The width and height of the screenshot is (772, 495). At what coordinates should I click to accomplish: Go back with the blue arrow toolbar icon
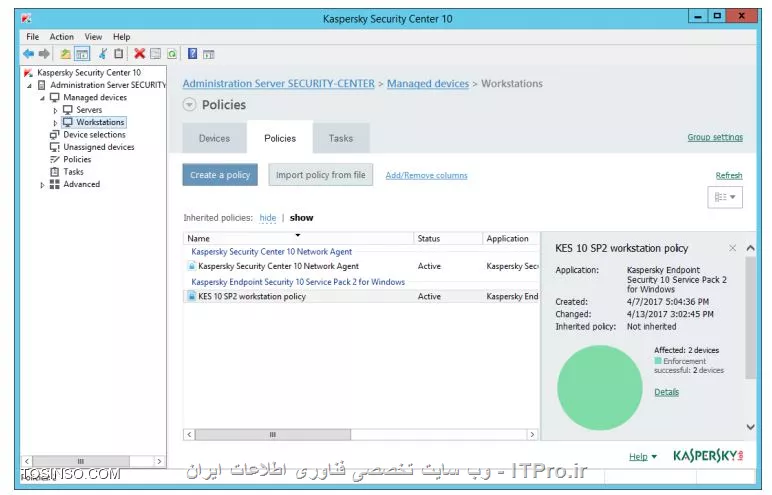[x=29, y=54]
